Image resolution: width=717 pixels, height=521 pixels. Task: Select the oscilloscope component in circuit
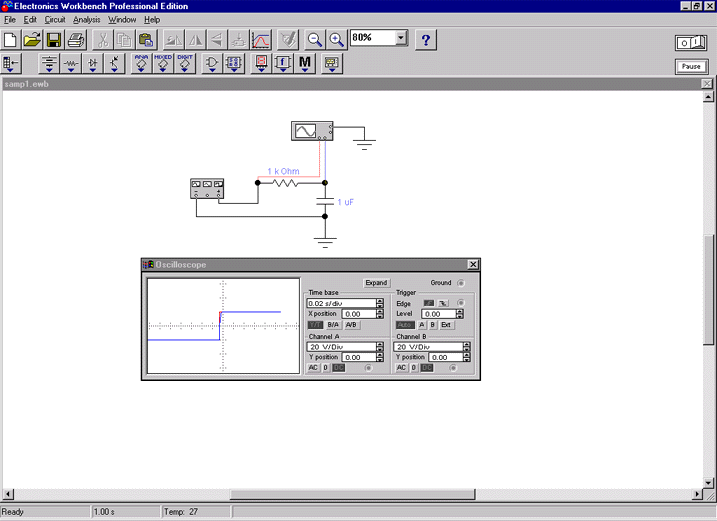pos(312,131)
